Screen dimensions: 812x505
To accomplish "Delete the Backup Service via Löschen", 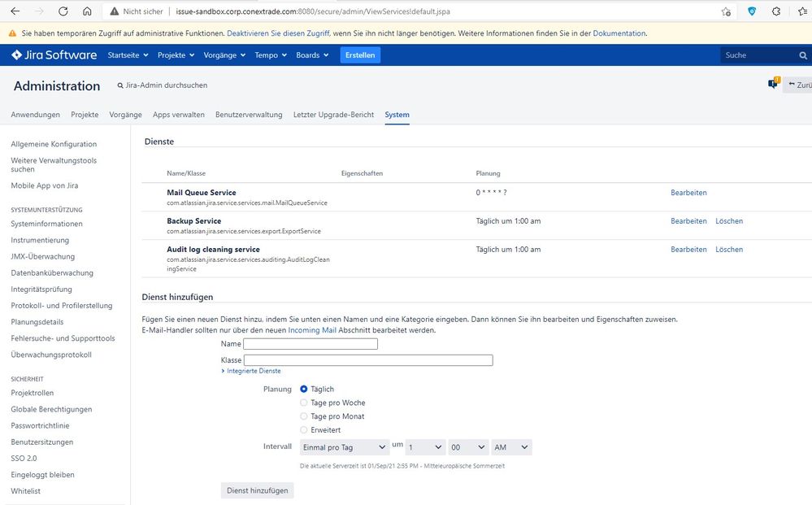I will (729, 221).
